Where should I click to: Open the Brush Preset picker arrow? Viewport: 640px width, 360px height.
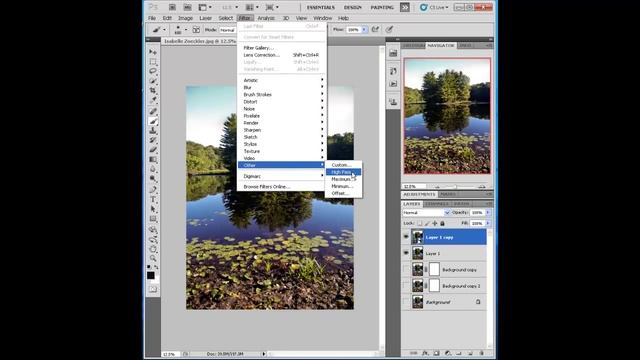tap(186, 30)
